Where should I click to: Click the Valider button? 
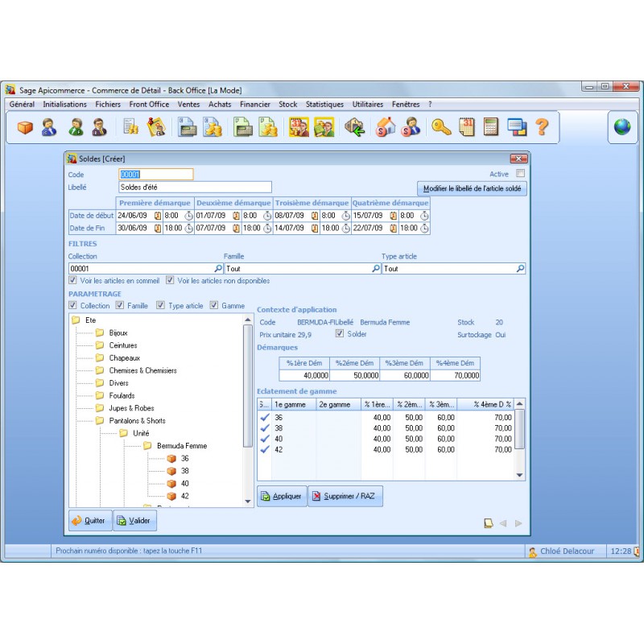coord(134,521)
